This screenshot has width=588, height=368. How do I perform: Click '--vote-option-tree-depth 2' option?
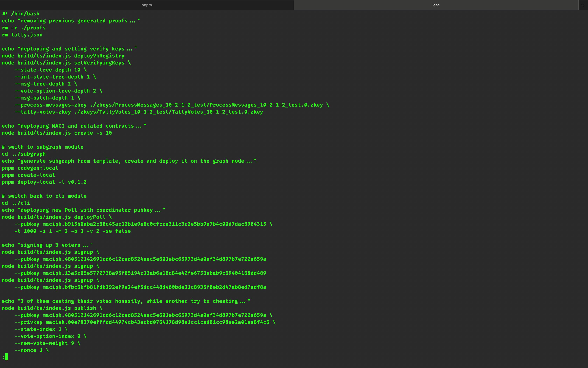tap(59, 91)
